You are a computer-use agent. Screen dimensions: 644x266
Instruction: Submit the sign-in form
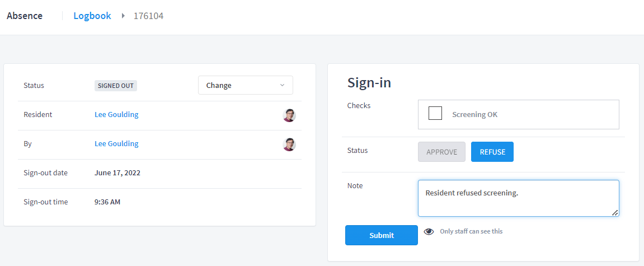pyautogui.click(x=382, y=235)
